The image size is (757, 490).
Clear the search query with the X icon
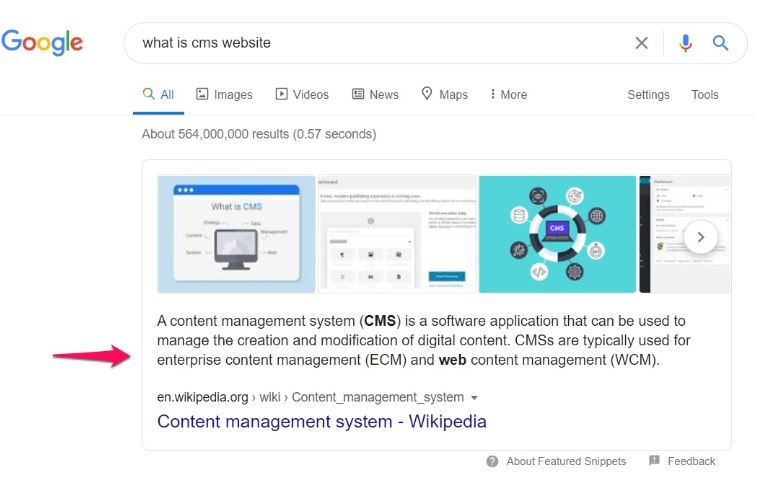[642, 43]
